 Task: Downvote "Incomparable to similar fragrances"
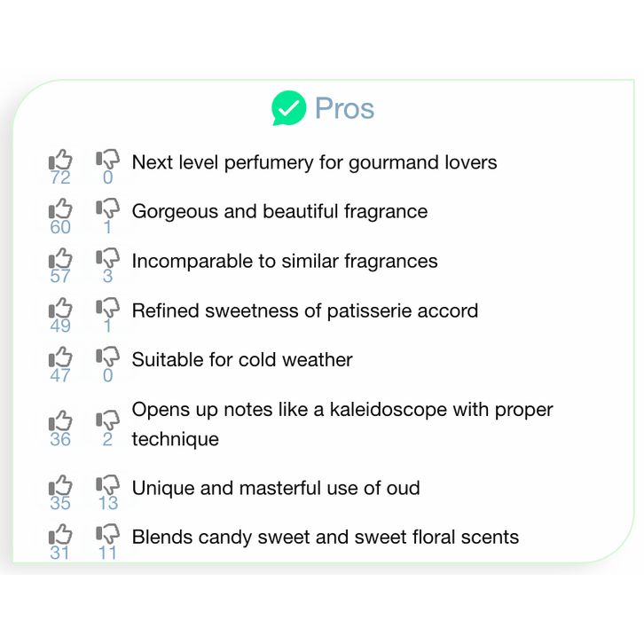107,259
